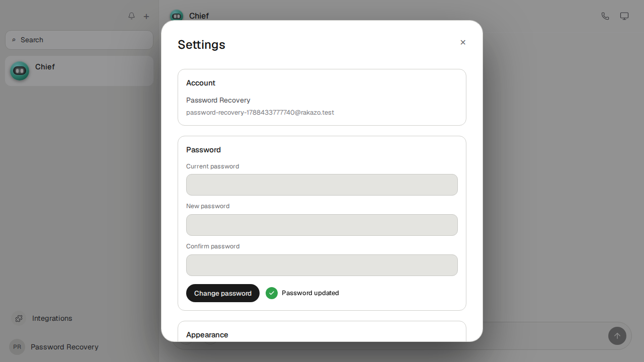Click the Change password button
The image size is (644, 362).
tap(223, 293)
